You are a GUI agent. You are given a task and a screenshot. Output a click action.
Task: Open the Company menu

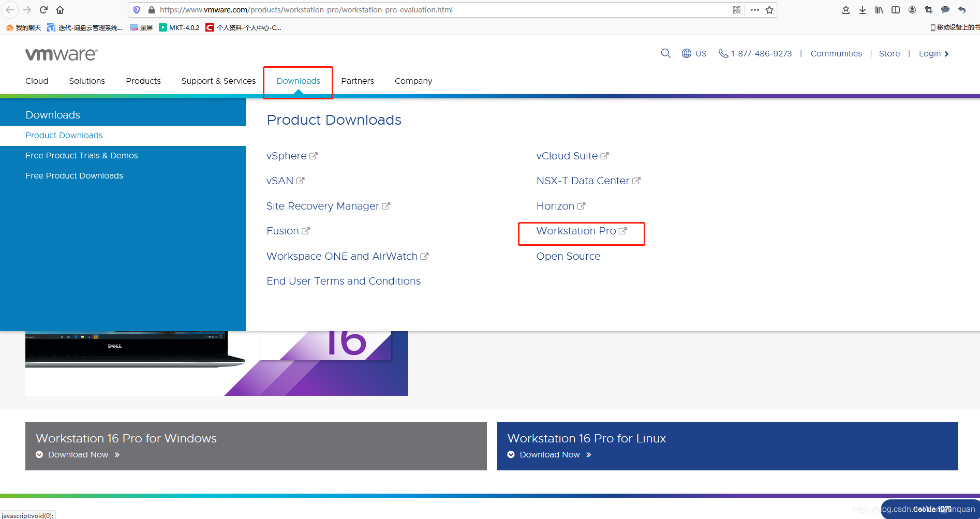point(413,81)
